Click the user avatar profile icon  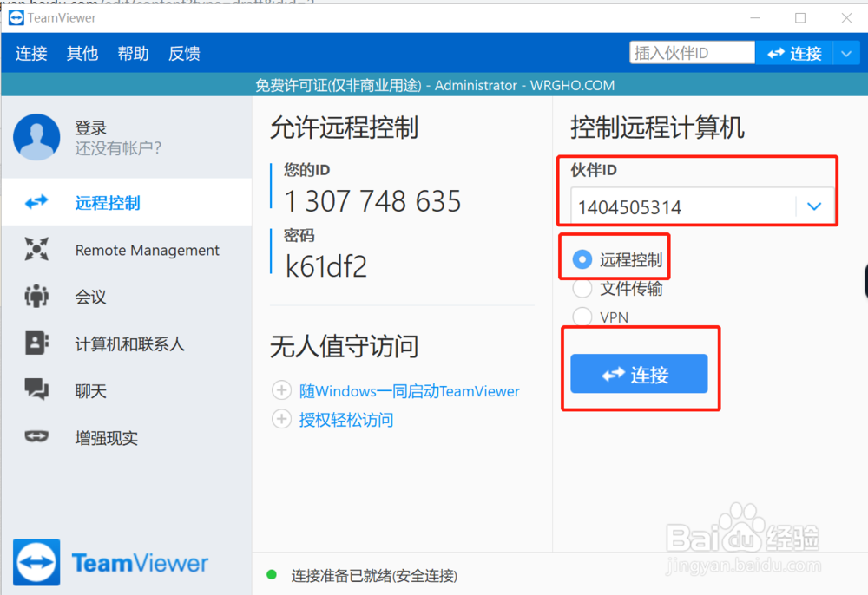pos(36,137)
